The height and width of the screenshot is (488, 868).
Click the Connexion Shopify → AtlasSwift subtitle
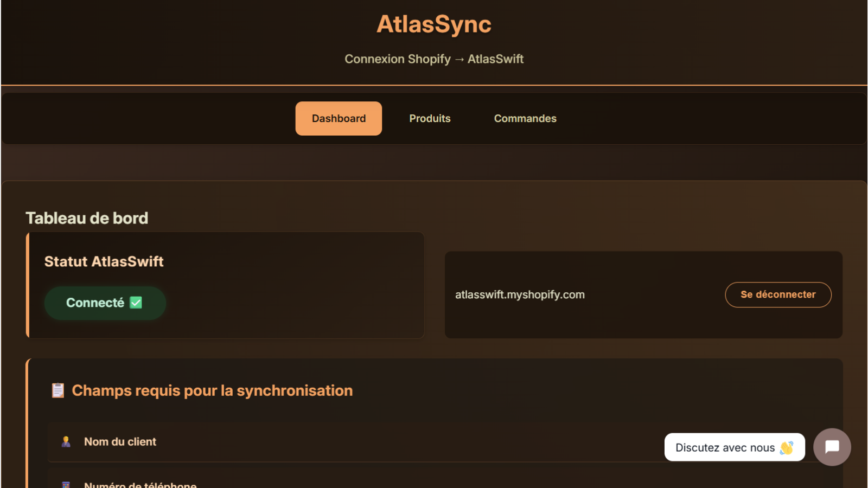pyautogui.click(x=434, y=59)
